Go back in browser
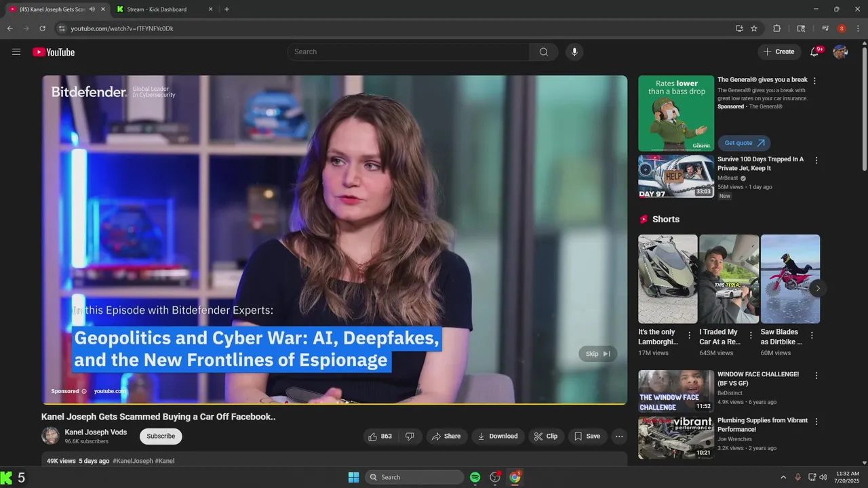Viewport: 868px width, 488px height. click(9, 28)
